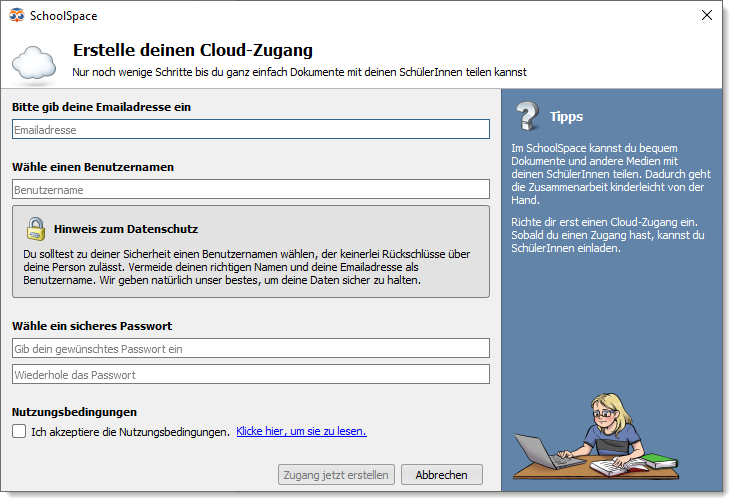The width and height of the screenshot is (735, 504).
Task: Click the 'Erstelle deinen Cloud-Zugang' title
Action: pyautogui.click(x=193, y=50)
